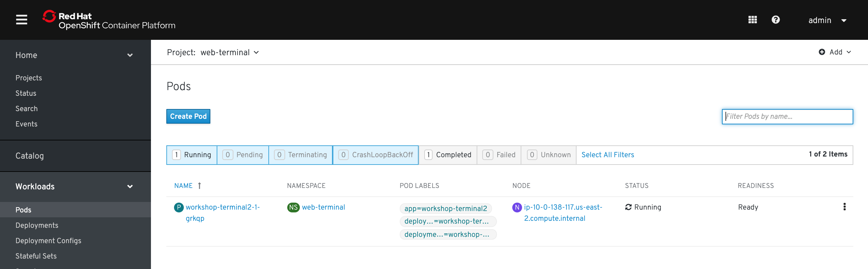868x269 pixels.
Task: Open the pod row kebab menu
Action: pos(845,207)
